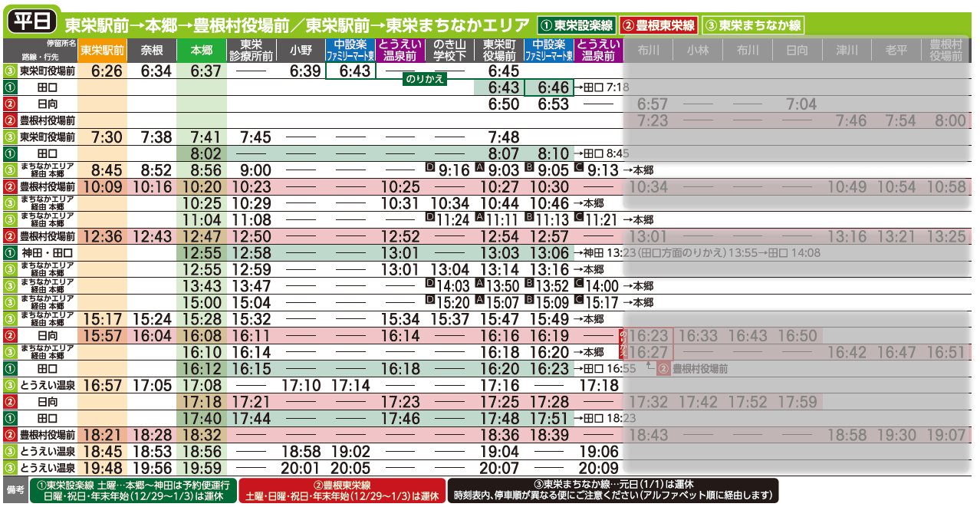Viewport: 980px width, 507px height.
Task: Click the 備考 remarks label
Action: point(15,490)
